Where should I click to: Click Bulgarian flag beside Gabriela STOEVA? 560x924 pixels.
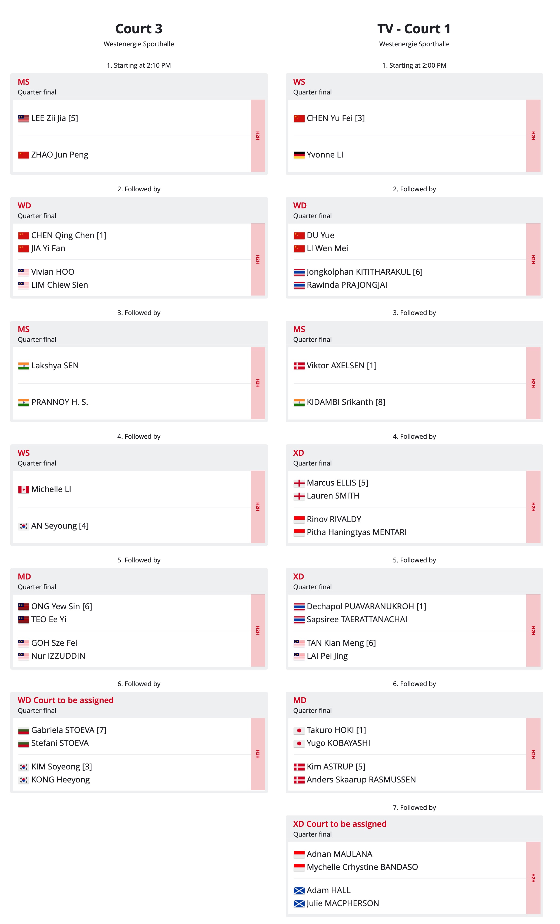click(24, 730)
